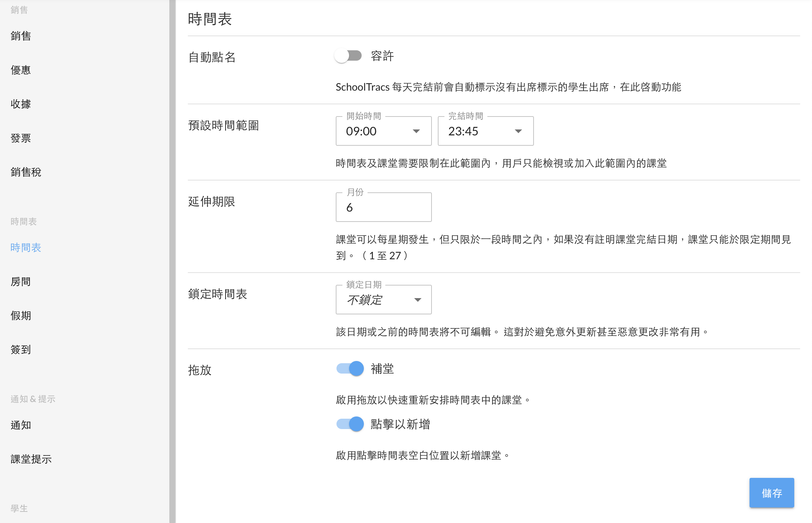Navigate to 銷售稅 settings
Screen dimensions: 812x523
[26, 172]
